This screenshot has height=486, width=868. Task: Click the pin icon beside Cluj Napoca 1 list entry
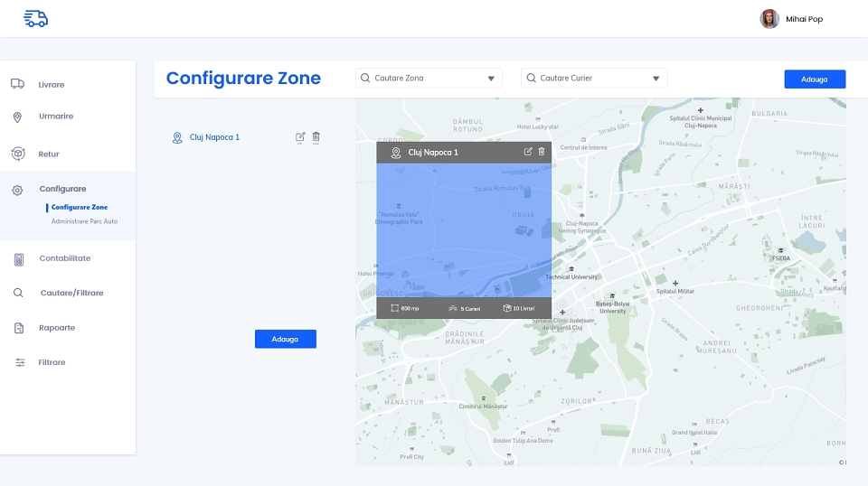click(x=177, y=137)
